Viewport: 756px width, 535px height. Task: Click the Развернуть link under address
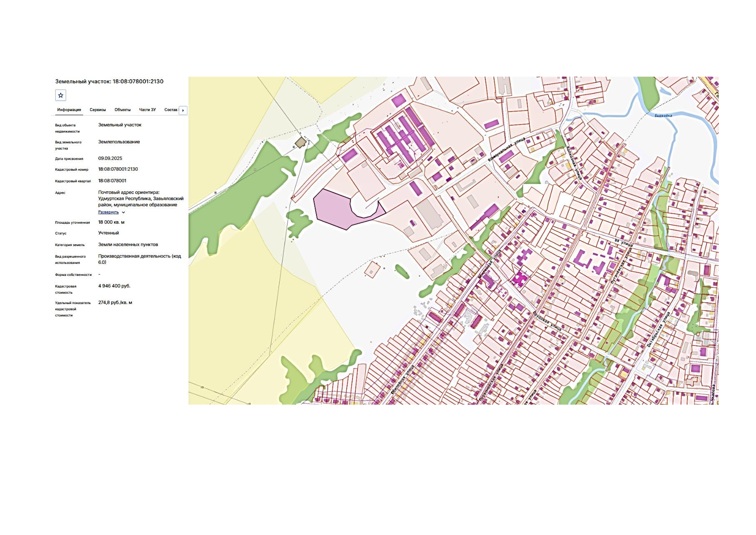click(x=108, y=212)
